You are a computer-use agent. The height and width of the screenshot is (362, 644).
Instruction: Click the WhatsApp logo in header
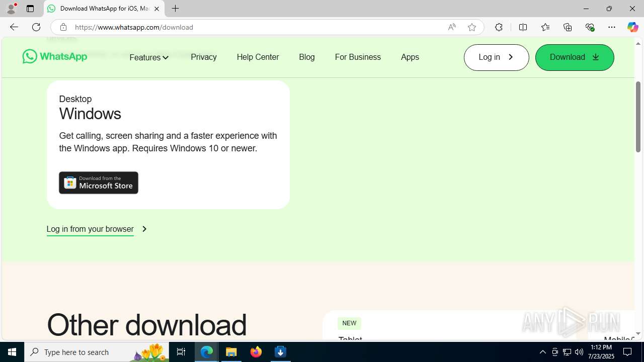pyautogui.click(x=55, y=56)
